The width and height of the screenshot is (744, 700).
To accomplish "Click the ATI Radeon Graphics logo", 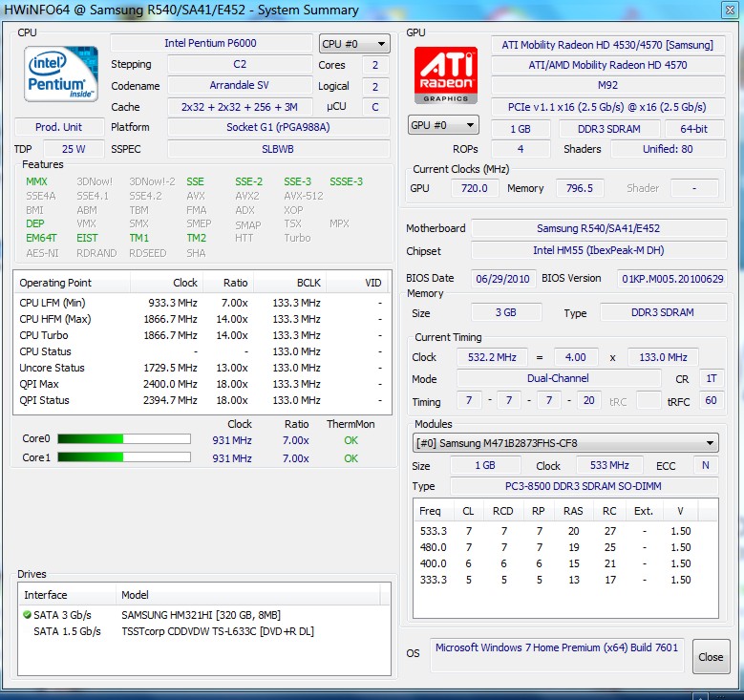I will [446, 75].
